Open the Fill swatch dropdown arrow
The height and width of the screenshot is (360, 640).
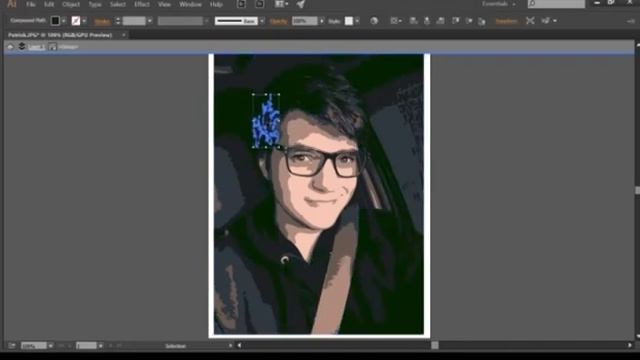pos(64,21)
